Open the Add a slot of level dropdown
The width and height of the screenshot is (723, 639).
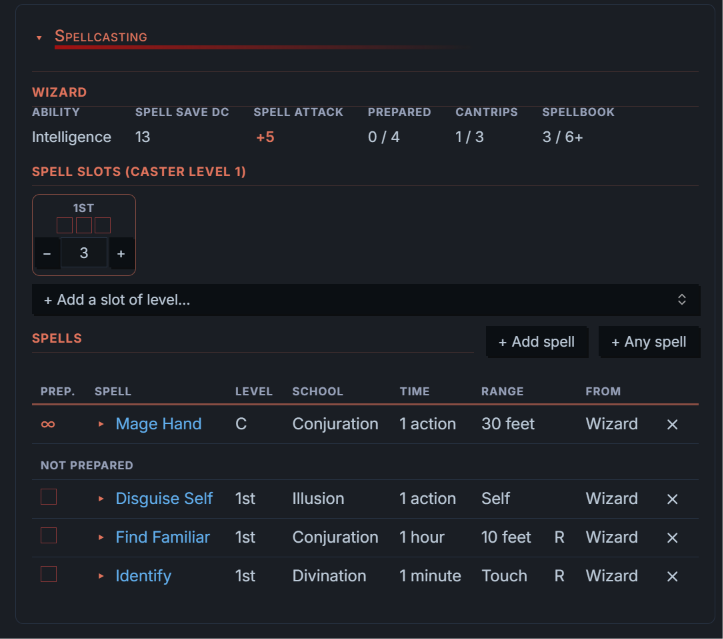[x=366, y=300]
